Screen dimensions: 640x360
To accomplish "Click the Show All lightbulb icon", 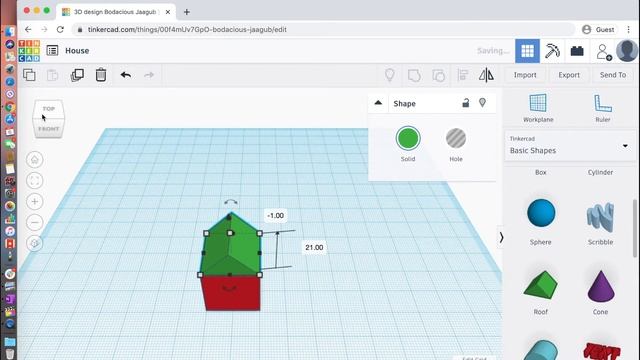I will [390, 75].
